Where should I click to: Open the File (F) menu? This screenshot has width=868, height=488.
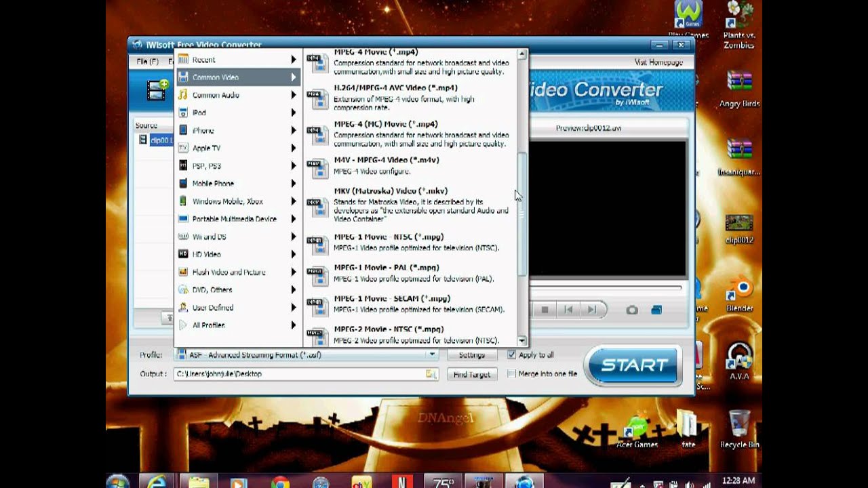pos(147,62)
